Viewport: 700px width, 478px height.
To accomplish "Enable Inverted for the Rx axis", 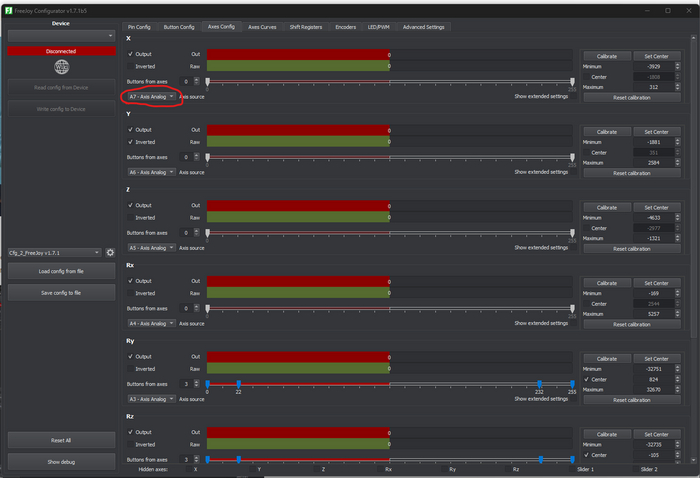I will 130,293.
